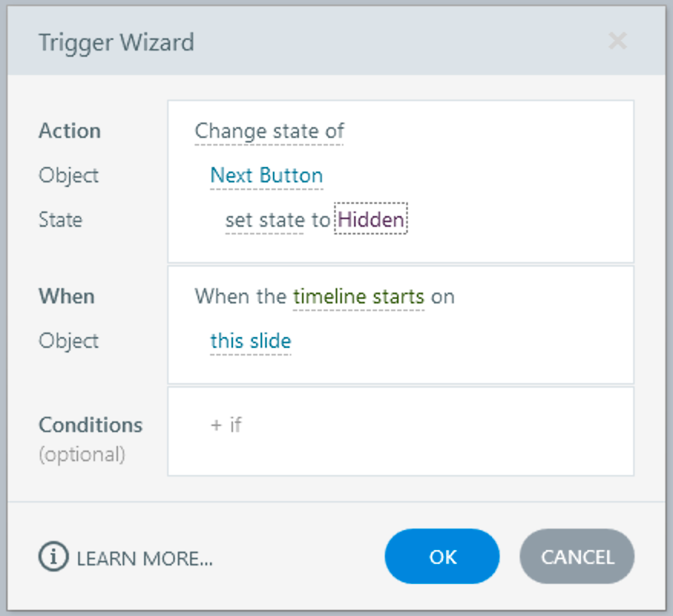Change the "Hidden" state value
Image resolution: width=673 pixels, height=616 pixels.
coord(371,220)
